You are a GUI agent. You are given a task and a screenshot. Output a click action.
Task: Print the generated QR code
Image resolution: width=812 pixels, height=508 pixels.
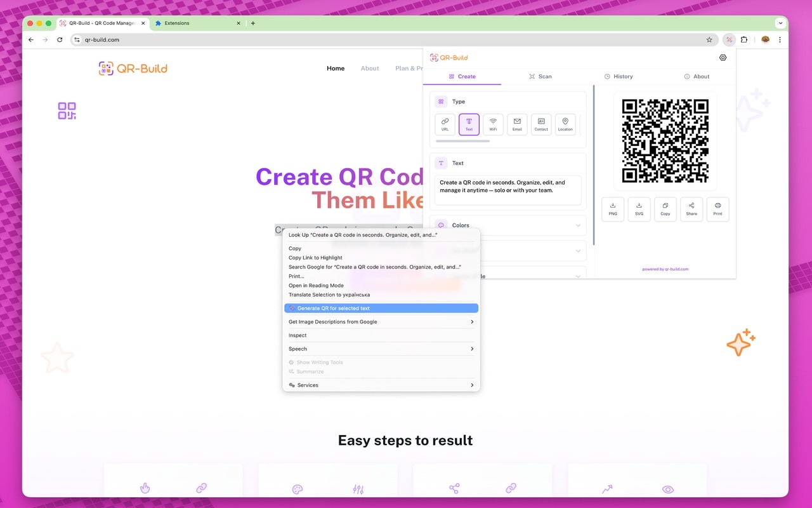[717, 209]
